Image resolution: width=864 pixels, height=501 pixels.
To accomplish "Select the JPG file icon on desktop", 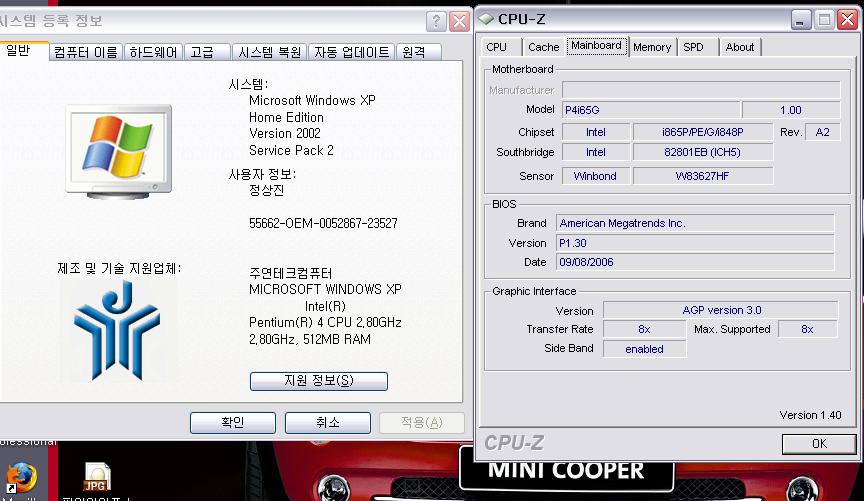I will coord(97,477).
